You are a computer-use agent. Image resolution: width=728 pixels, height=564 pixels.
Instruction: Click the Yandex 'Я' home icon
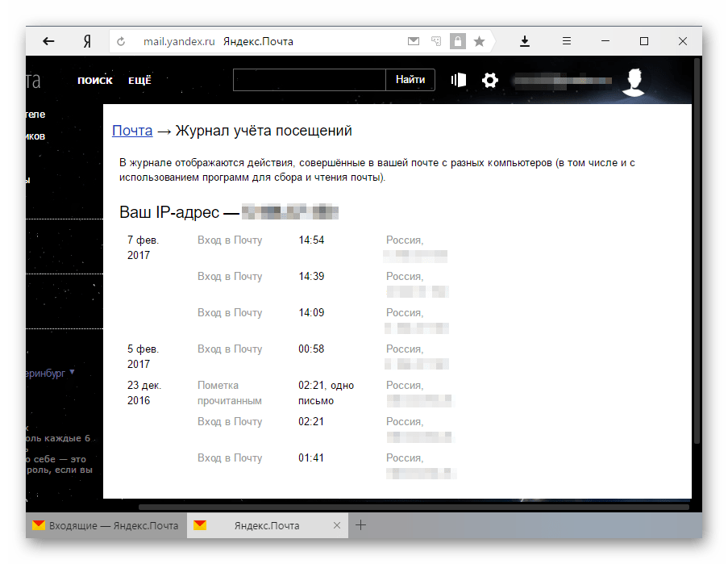[86, 41]
